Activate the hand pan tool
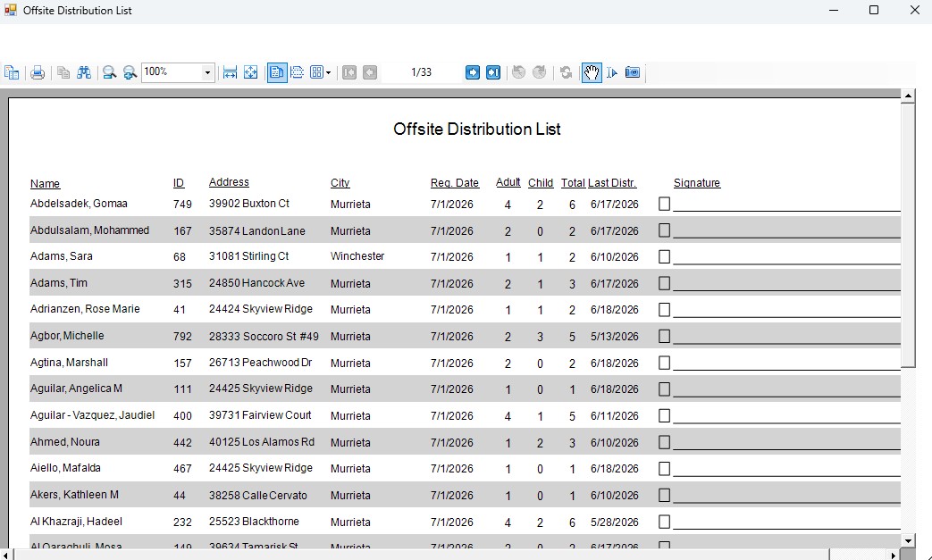 592,72
